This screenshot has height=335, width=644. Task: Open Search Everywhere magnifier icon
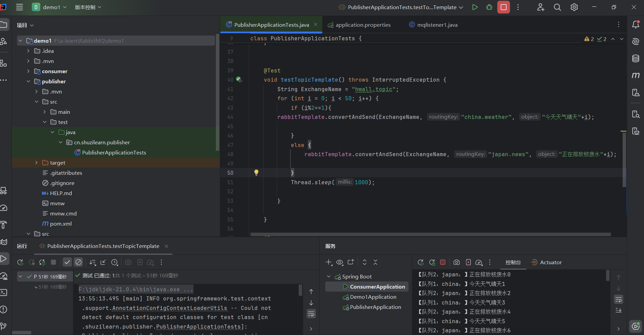pos(557,7)
